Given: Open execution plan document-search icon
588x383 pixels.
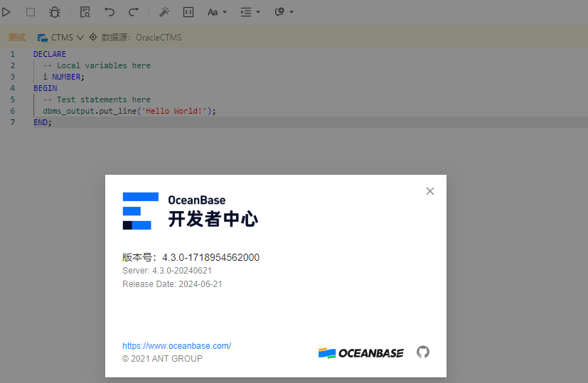Looking at the screenshot, I should (85, 12).
